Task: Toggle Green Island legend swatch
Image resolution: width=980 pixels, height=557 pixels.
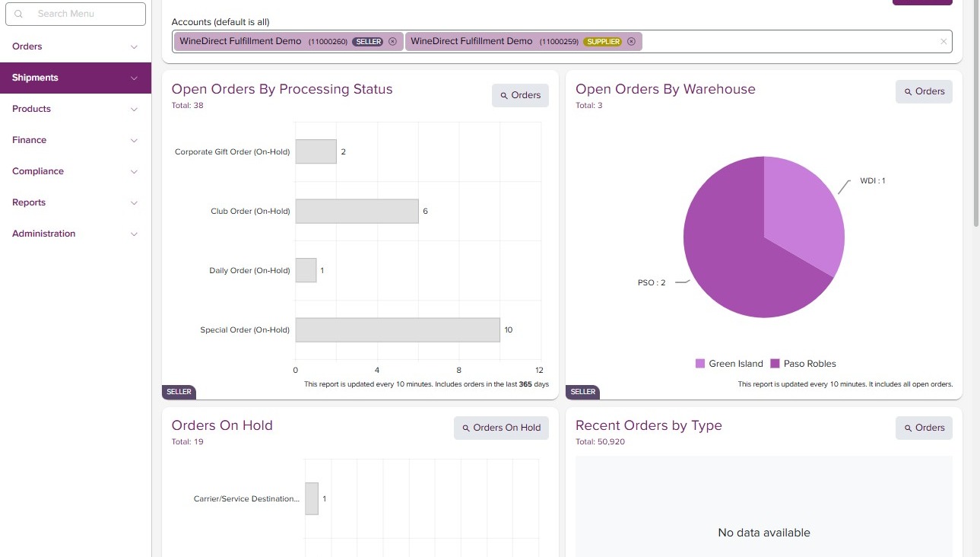Action: [x=700, y=364]
